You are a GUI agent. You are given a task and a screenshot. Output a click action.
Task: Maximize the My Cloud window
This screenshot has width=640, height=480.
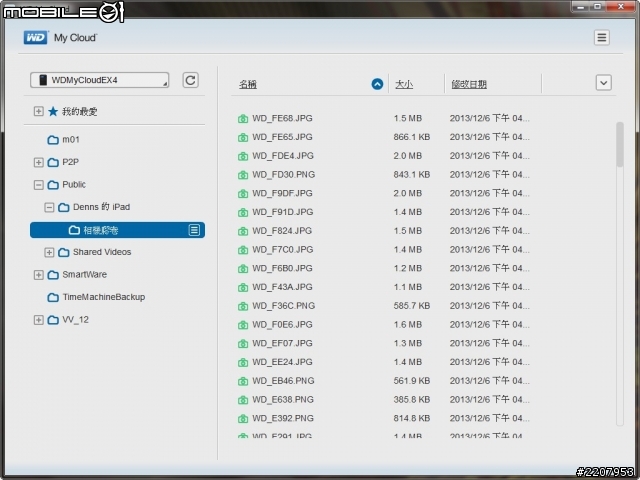coord(598,6)
